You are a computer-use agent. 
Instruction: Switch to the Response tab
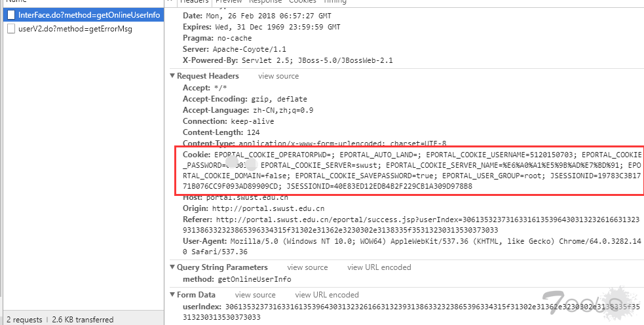coord(265,2)
